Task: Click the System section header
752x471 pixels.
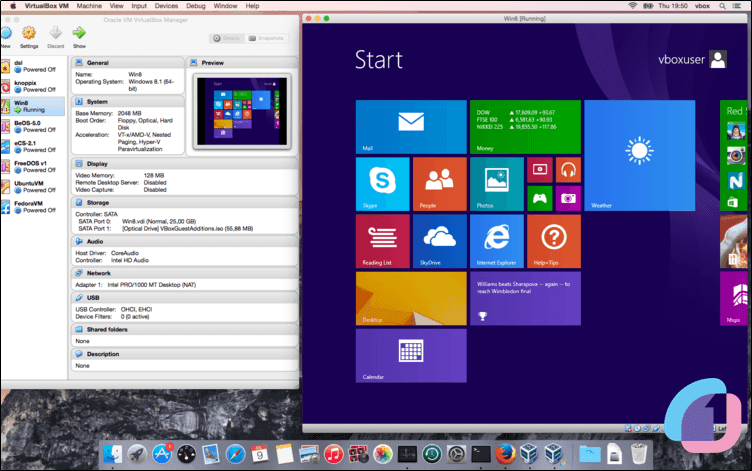Action: click(x=128, y=102)
